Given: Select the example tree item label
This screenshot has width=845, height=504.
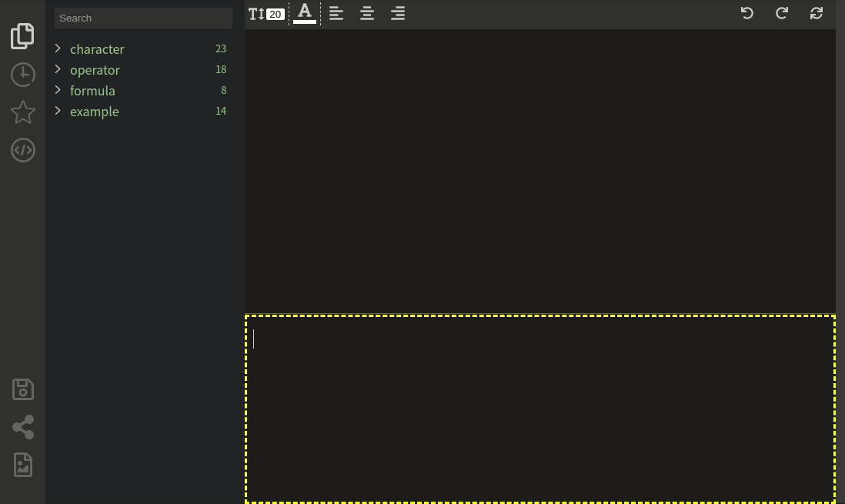Looking at the screenshot, I should tap(94, 112).
